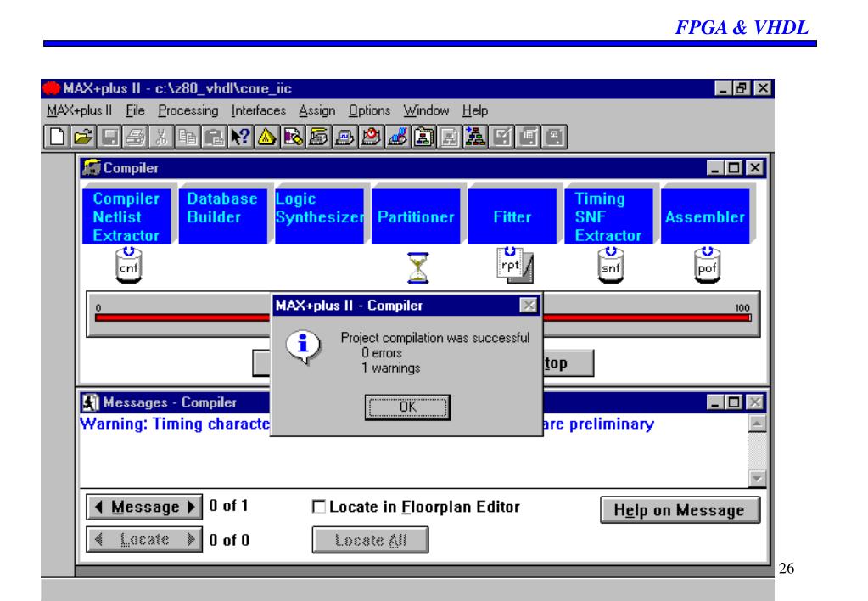
Task: Click the Messages - Compiler window title icon
Action: [x=90, y=402]
